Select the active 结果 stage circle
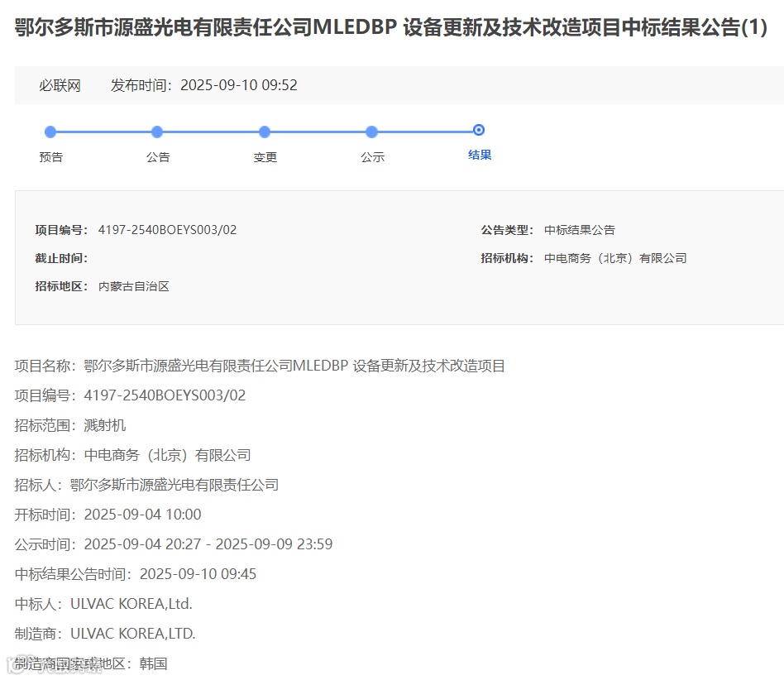 click(x=479, y=130)
